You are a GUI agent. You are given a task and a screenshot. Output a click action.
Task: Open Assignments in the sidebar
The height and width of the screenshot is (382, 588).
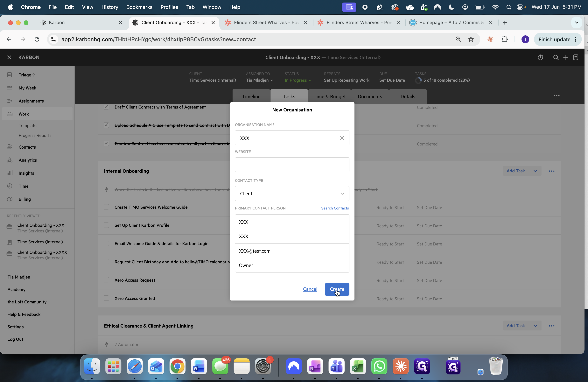point(31,101)
